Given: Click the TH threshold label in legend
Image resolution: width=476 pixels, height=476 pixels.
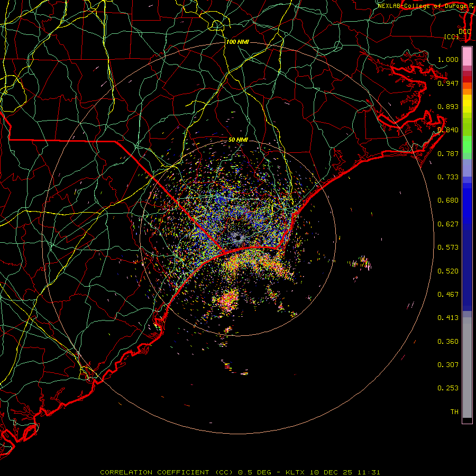Looking at the screenshot, I should click(x=454, y=412).
